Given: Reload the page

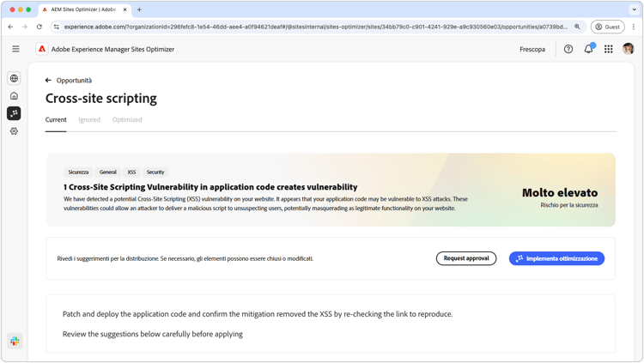Looking at the screenshot, I should coord(39,27).
